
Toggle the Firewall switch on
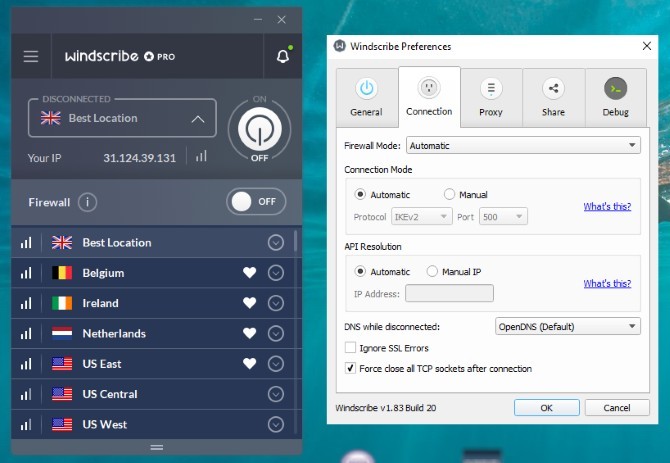point(256,202)
